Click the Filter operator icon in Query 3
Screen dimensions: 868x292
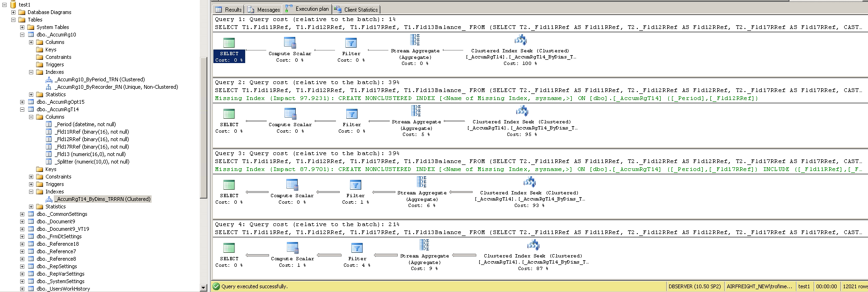pos(355,185)
